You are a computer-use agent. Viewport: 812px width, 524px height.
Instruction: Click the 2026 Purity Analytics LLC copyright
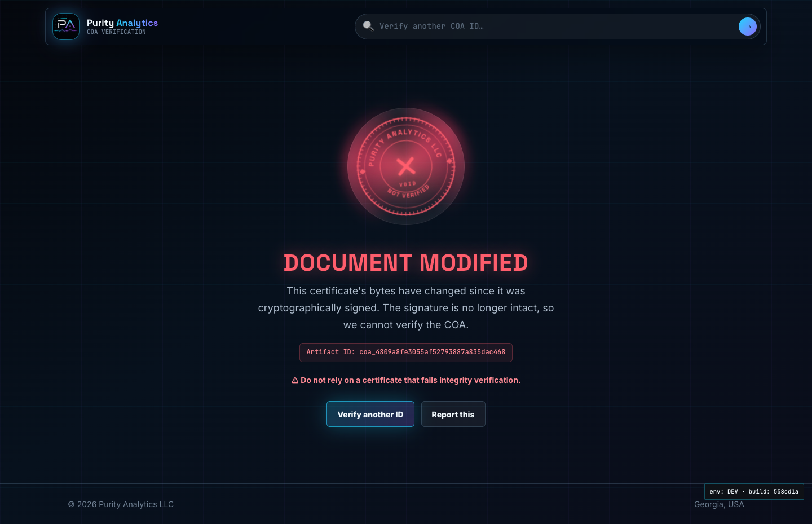click(121, 504)
